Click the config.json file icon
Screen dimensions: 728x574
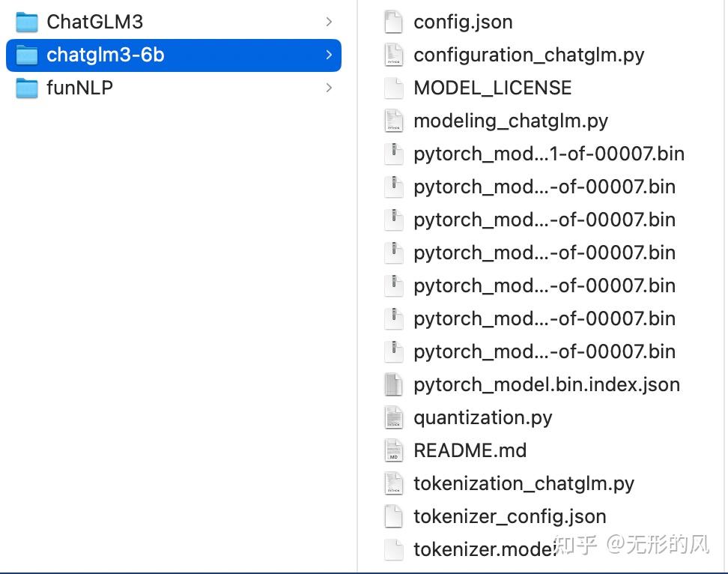pyautogui.click(x=393, y=22)
